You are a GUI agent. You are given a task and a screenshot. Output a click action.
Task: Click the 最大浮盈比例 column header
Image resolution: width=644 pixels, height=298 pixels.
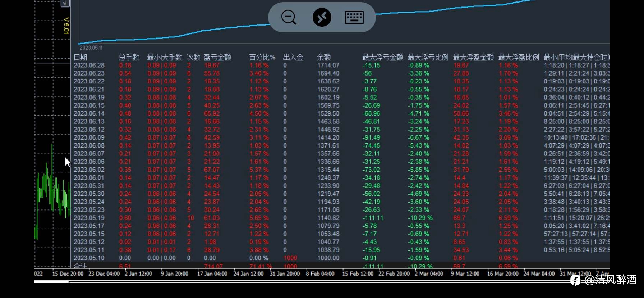519,57
